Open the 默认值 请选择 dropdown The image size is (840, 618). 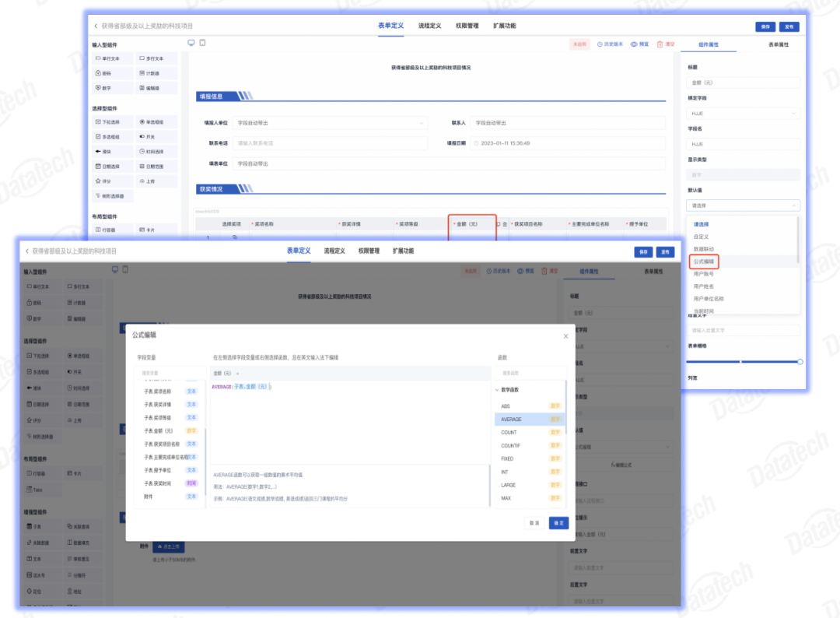tap(743, 205)
